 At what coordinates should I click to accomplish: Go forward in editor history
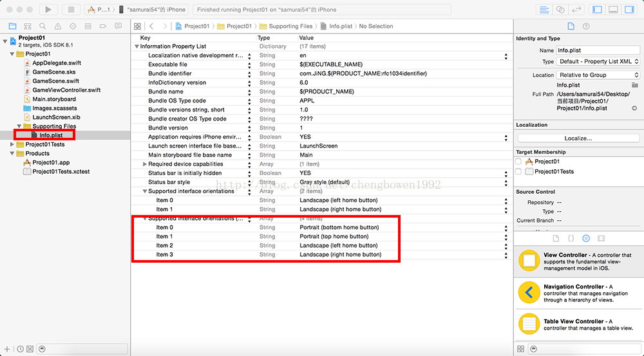[x=165, y=26]
